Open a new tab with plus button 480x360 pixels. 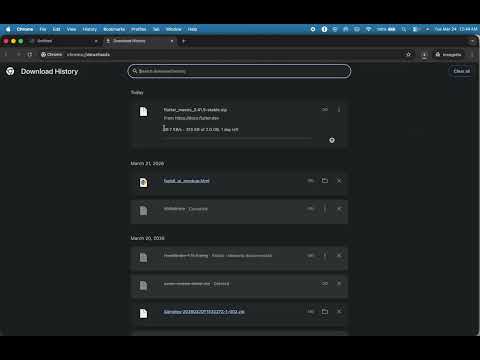183,41
